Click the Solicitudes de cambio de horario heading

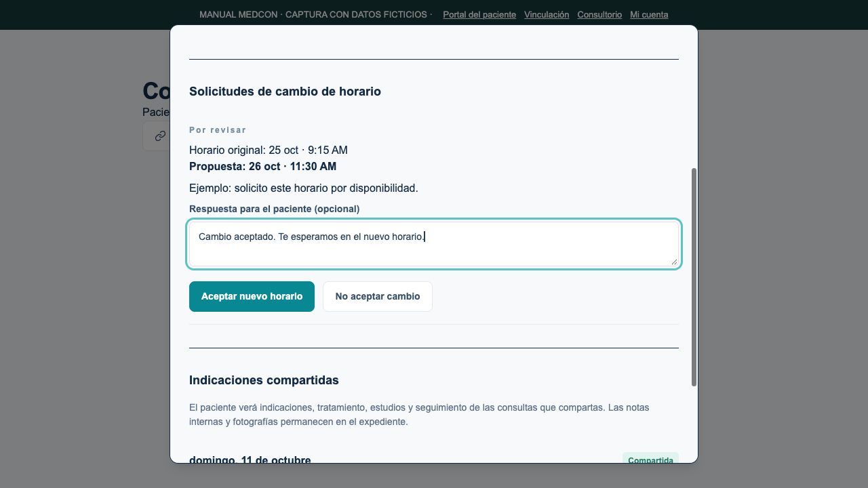point(285,91)
